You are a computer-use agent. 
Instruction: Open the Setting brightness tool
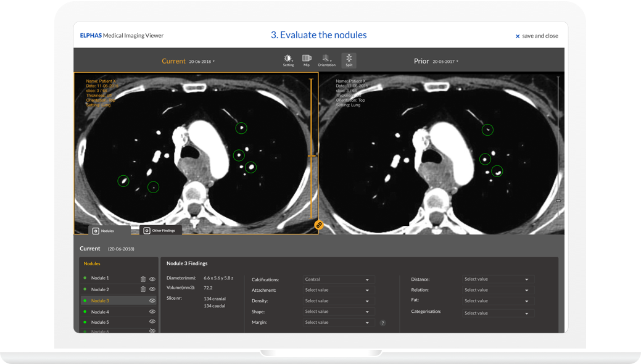tap(288, 60)
